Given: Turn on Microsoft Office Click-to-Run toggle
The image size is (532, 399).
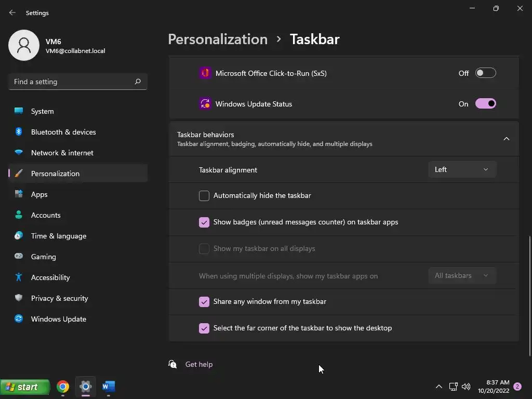Looking at the screenshot, I should click(486, 73).
